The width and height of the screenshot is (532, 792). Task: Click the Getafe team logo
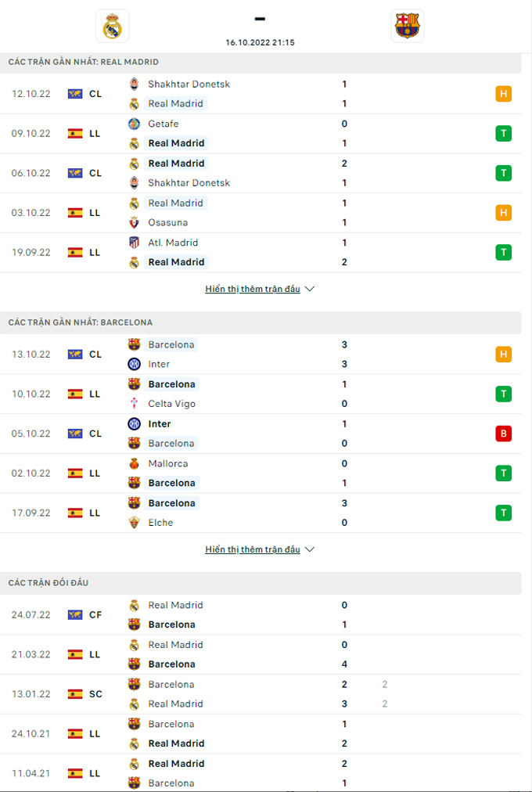click(134, 124)
